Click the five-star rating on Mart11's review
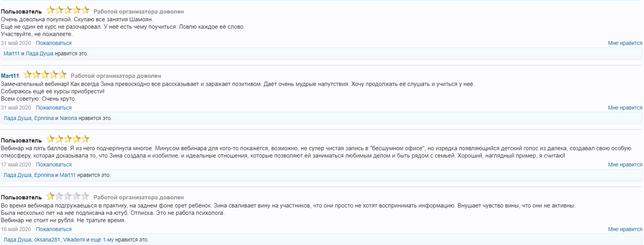The image size is (644, 245). (45, 75)
